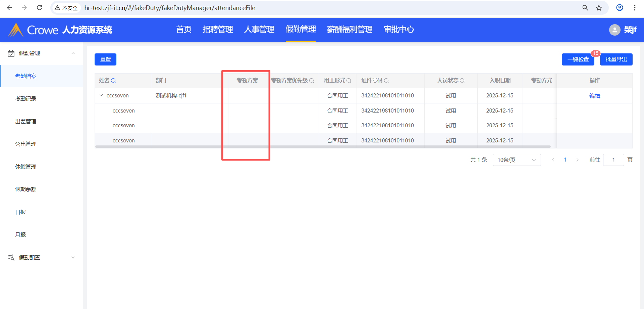Image resolution: width=644 pixels, height=309 pixels.
Task: Click the 入职日期 column header
Action: point(500,81)
